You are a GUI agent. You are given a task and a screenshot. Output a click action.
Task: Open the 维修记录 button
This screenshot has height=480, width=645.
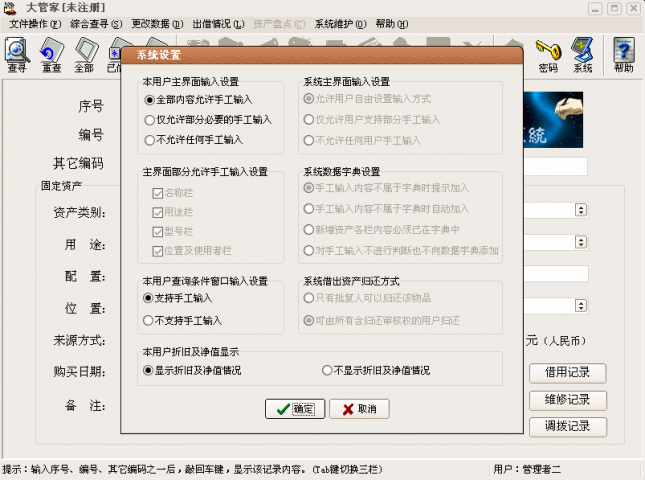(568, 400)
